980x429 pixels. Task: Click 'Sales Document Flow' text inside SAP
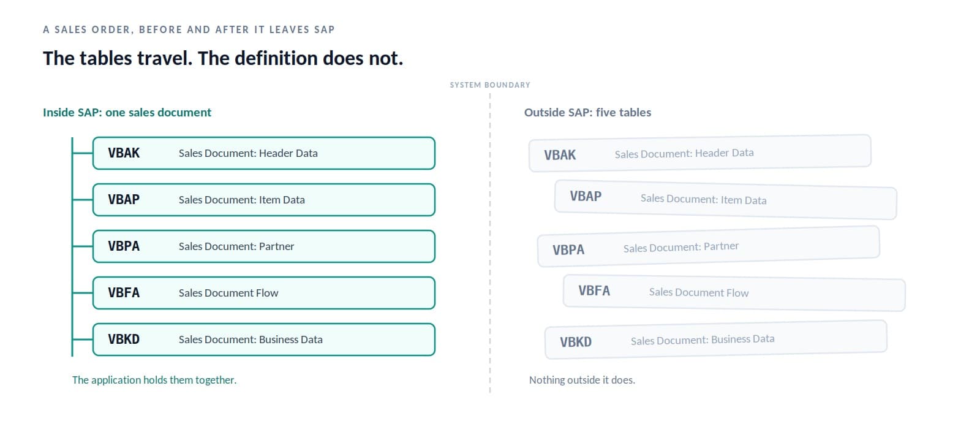228,293
